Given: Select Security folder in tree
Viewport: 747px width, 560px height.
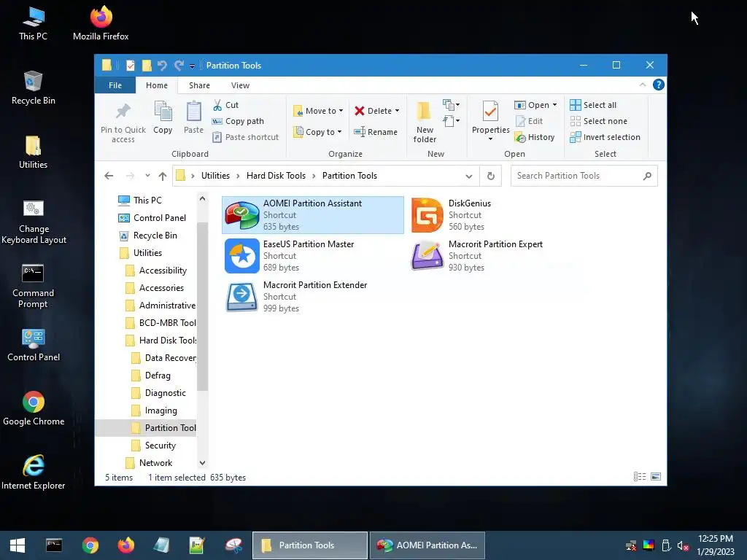Looking at the screenshot, I should (x=160, y=446).
